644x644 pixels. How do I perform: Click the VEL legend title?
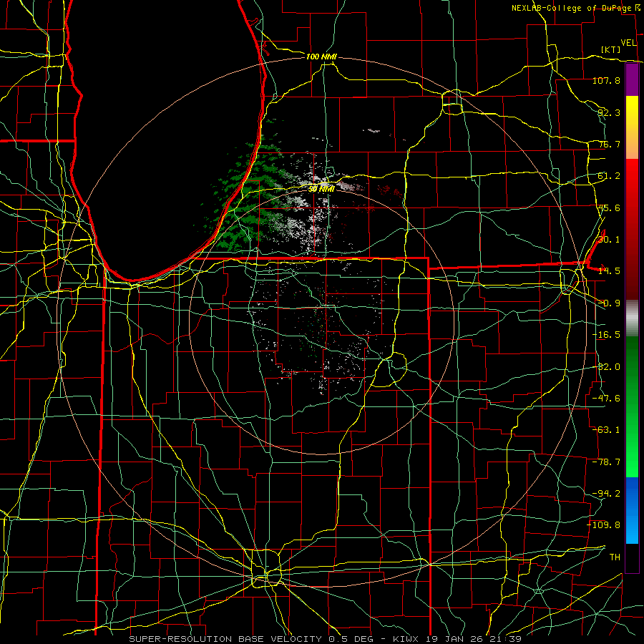pyautogui.click(x=628, y=43)
